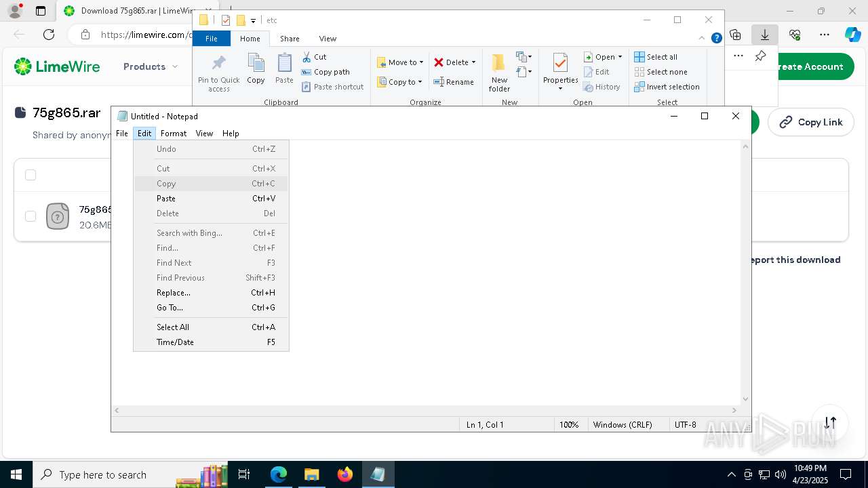Switch to Explorer Share tab
This screenshot has width=868, height=488.
(x=290, y=39)
